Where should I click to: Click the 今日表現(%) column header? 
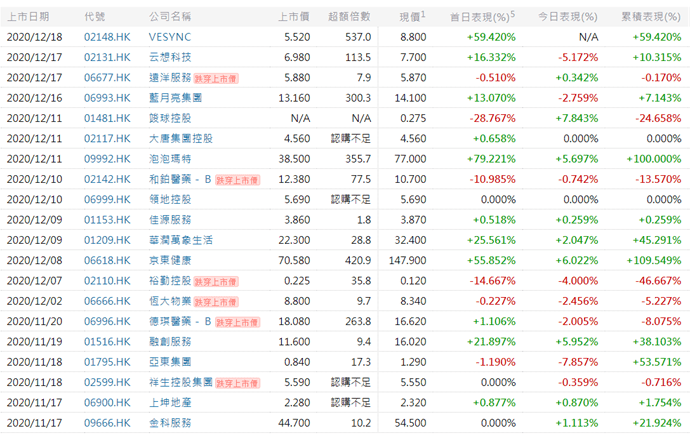[x=568, y=17]
